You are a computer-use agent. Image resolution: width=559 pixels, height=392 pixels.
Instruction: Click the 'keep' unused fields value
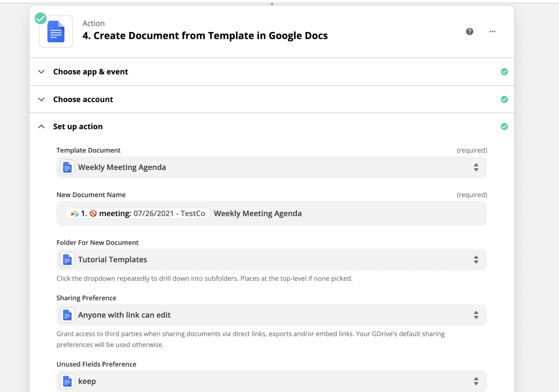(x=87, y=381)
